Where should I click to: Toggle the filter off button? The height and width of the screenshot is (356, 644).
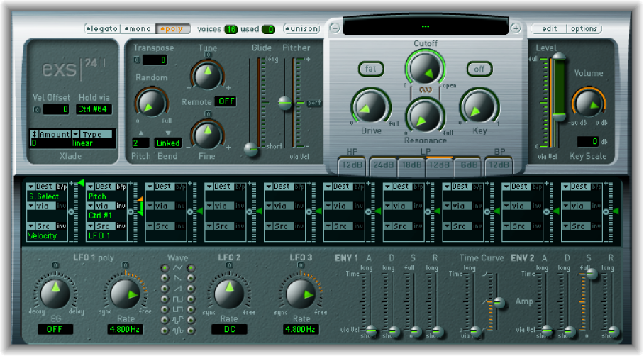479,69
